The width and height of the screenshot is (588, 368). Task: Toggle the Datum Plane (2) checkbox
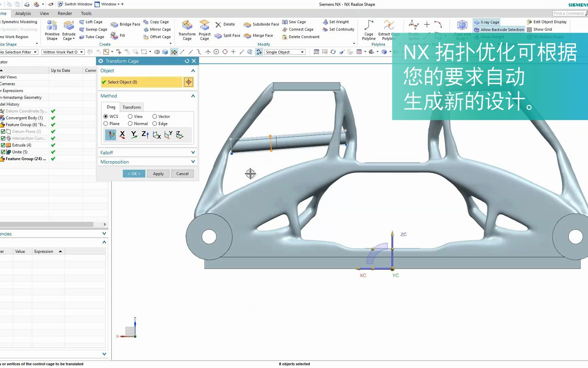(x=3, y=132)
